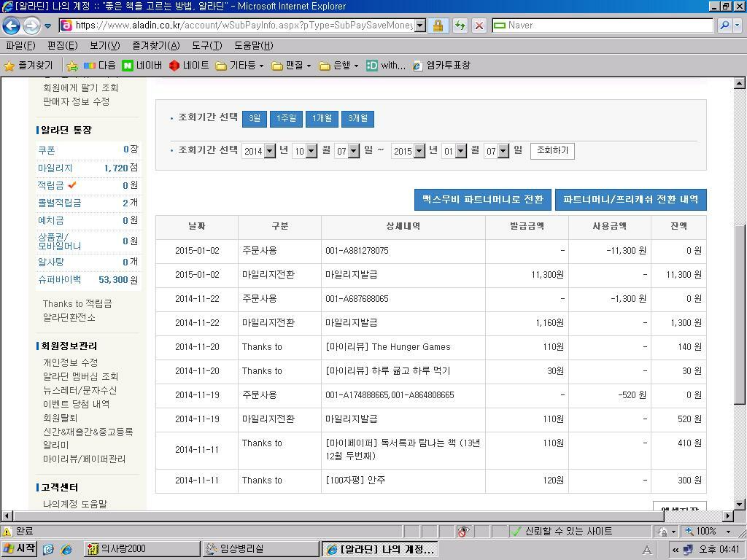Screen dimensions: 747x560
Task: Open the 도움말(H) menu
Action: [x=253, y=45]
